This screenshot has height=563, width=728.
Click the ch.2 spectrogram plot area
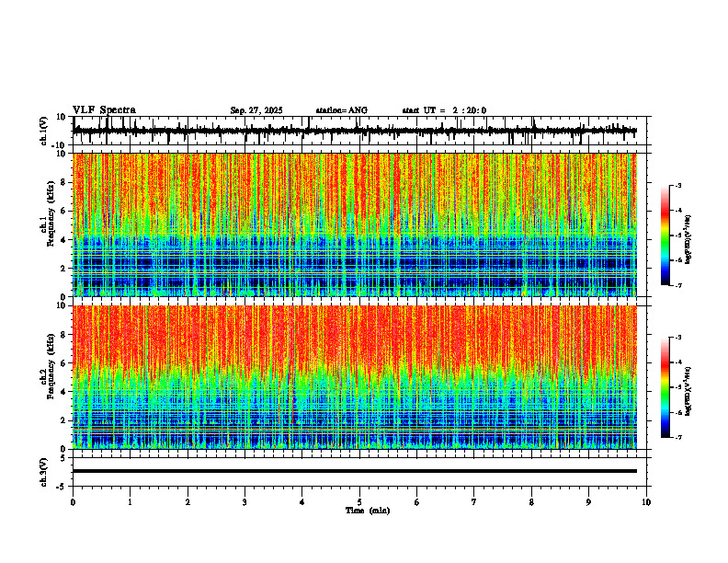[355, 377]
